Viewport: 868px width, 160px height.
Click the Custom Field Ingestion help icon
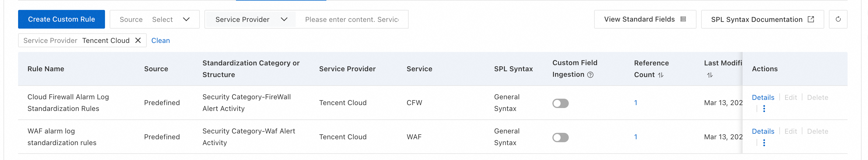[x=590, y=75]
